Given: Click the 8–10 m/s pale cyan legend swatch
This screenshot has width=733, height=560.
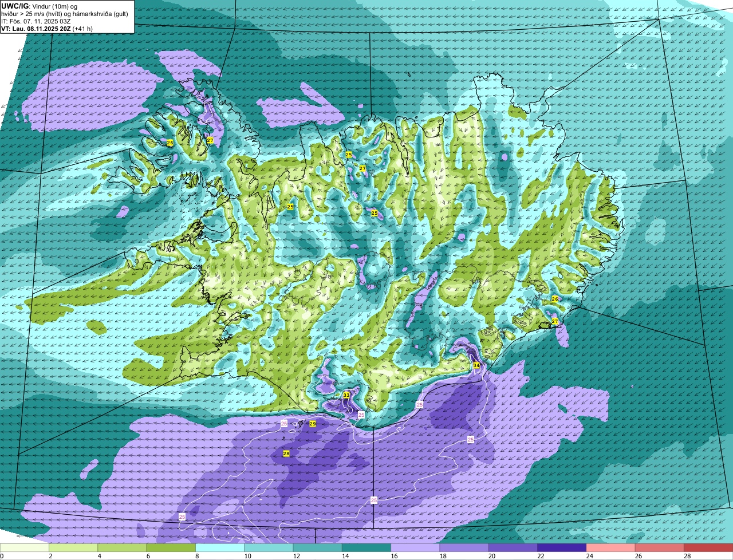Looking at the screenshot, I should point(220,548).
